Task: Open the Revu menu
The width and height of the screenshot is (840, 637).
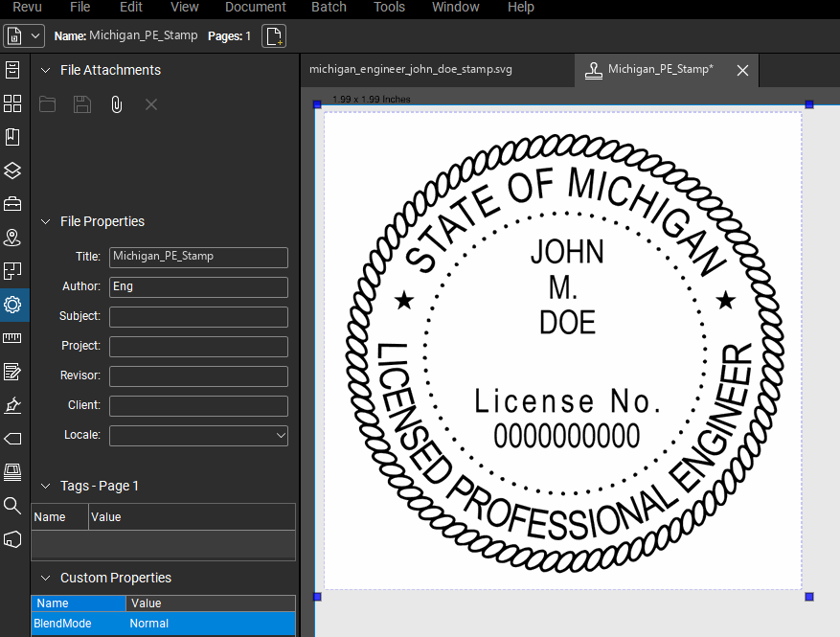Action: click(x=28, y=8)
